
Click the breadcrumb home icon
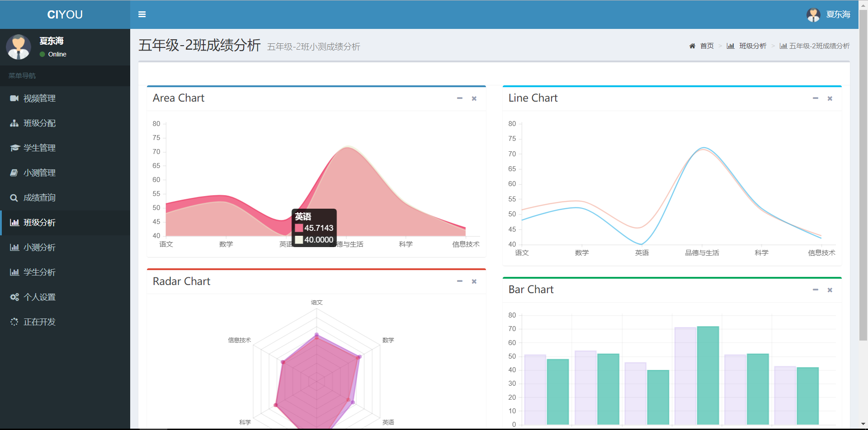pos(692,46)
